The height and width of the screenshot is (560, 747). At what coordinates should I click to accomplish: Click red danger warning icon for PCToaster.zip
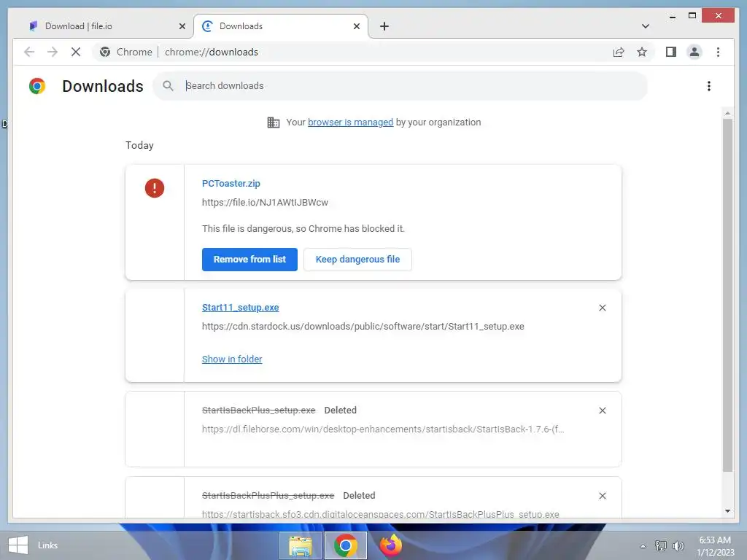[155, 187]
